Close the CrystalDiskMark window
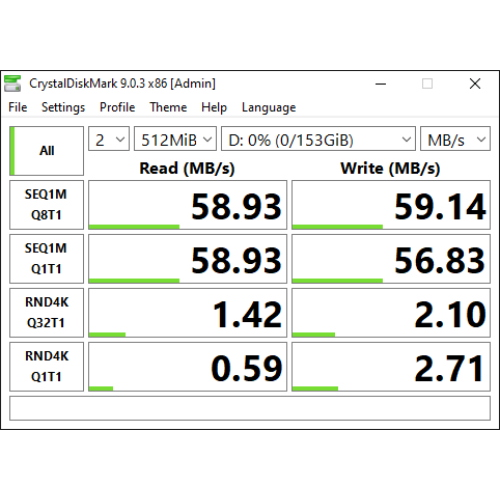500x500 pixels. (475, 84)
